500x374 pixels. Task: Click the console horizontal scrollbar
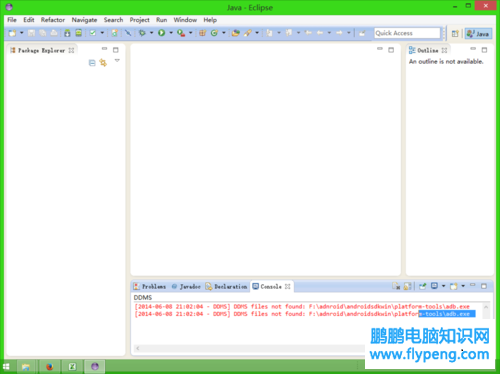[249, 348]
